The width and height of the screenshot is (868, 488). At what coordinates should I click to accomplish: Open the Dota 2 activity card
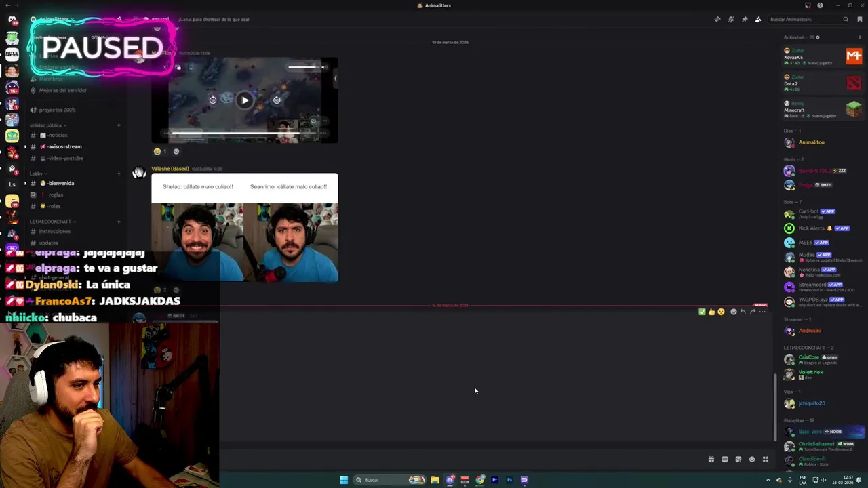pyautogui.click(x=823, y=83)
